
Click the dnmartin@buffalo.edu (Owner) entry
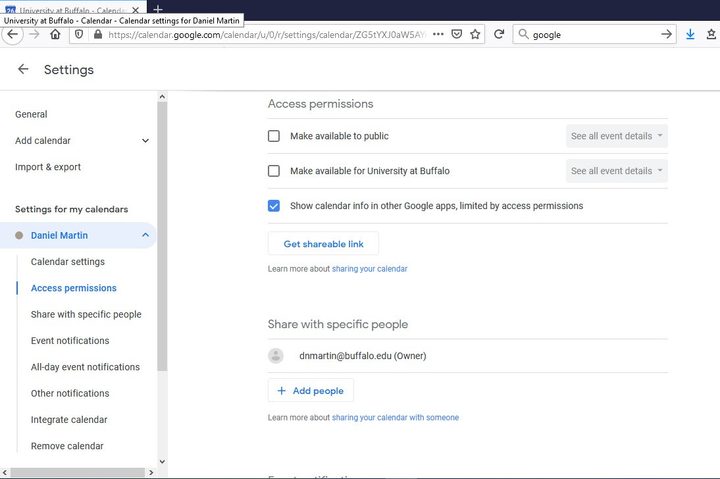tap(362, 356)
